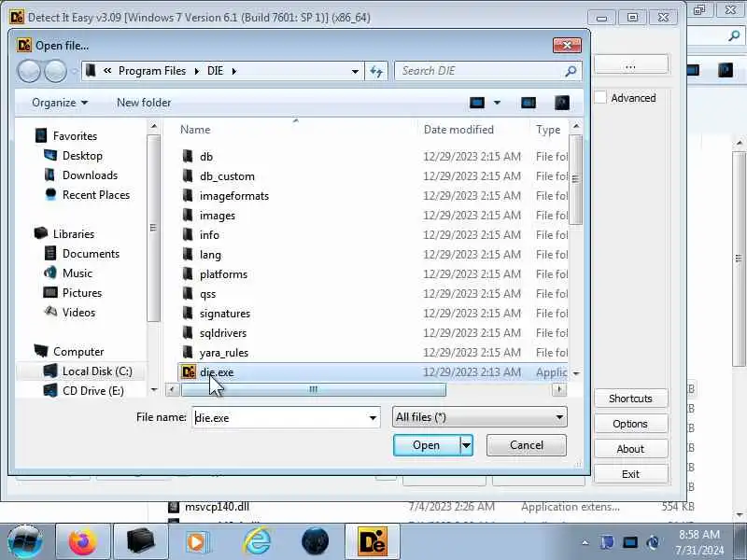
Task: Open Documents library
Action: [x=91, y=253]
